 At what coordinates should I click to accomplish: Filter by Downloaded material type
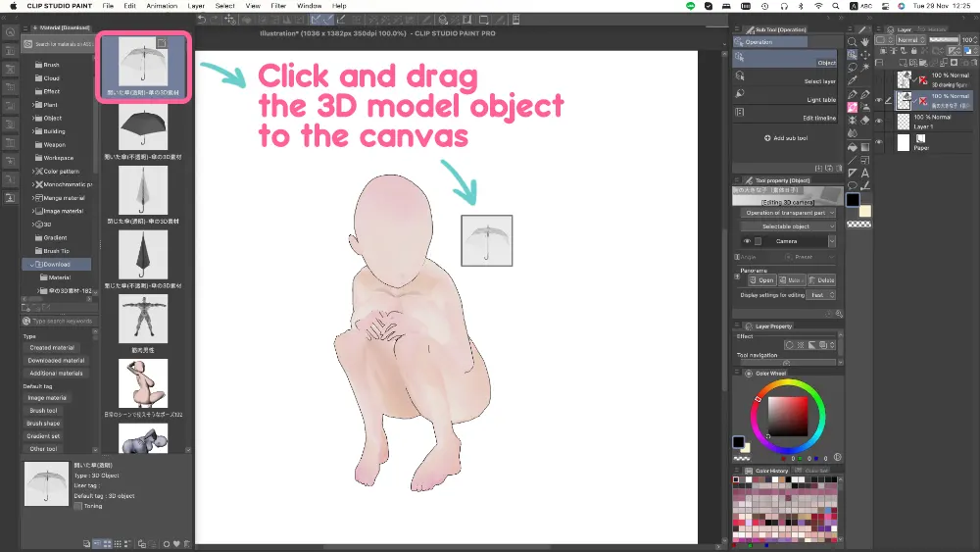click(x=56, y=360)
